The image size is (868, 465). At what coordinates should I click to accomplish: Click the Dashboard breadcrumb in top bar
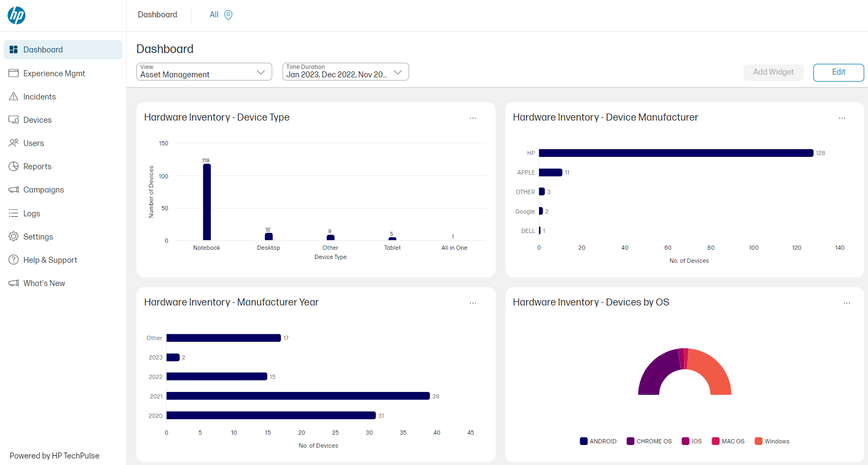click(157, 15)
